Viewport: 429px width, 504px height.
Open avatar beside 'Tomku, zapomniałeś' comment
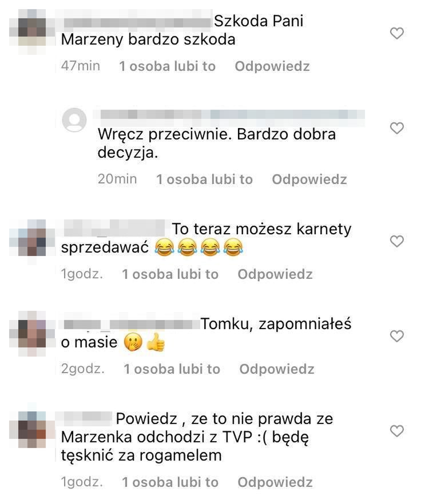[x=32, y=333]
